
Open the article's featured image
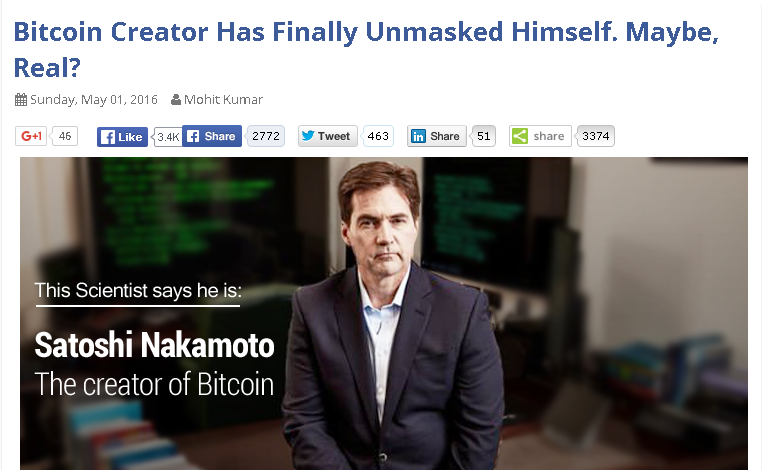tap(384, 313)
